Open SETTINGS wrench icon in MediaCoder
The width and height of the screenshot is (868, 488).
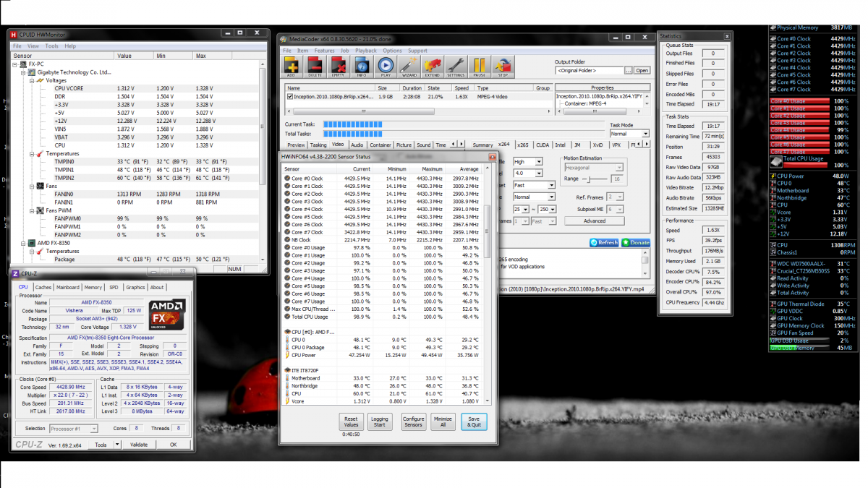456,67
